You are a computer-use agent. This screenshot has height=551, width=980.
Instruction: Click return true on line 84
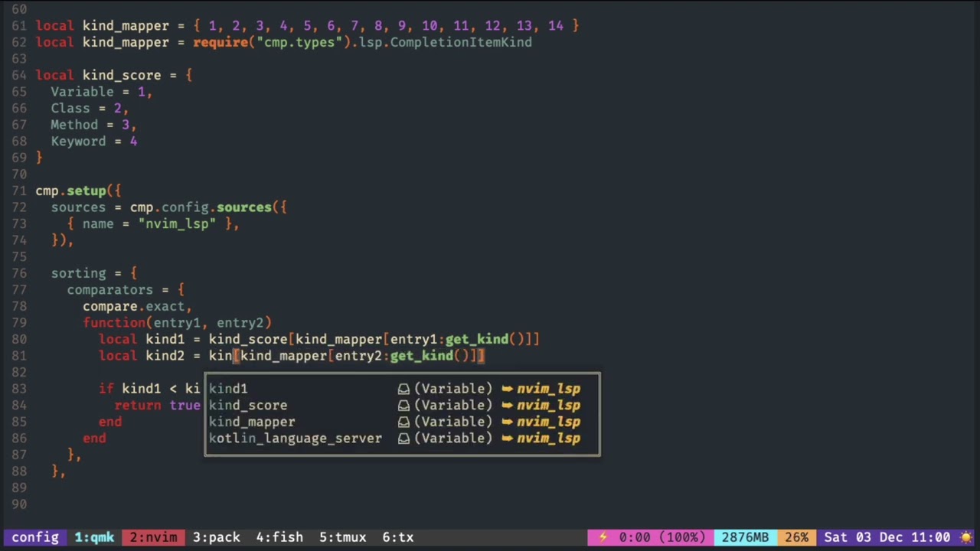click(157, 406)
